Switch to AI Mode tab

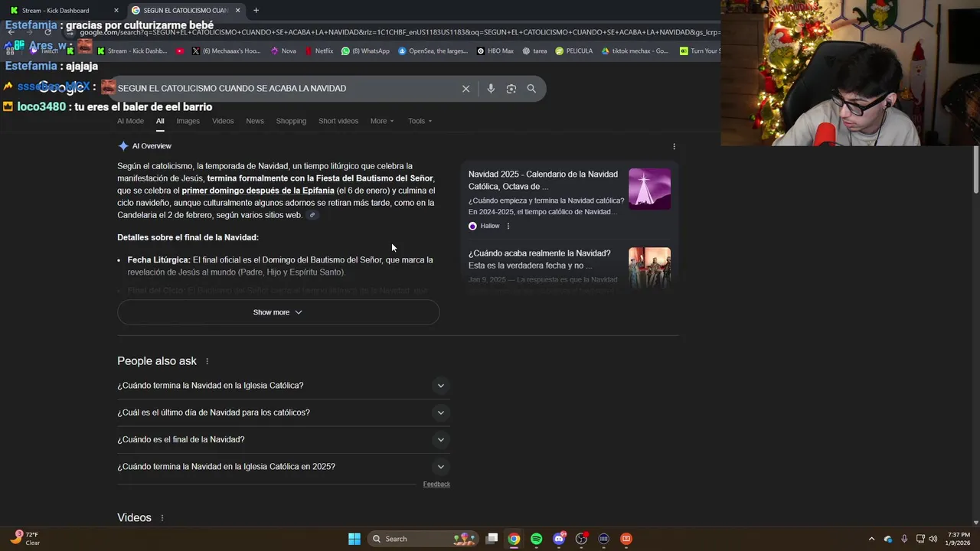click(130, 121)
